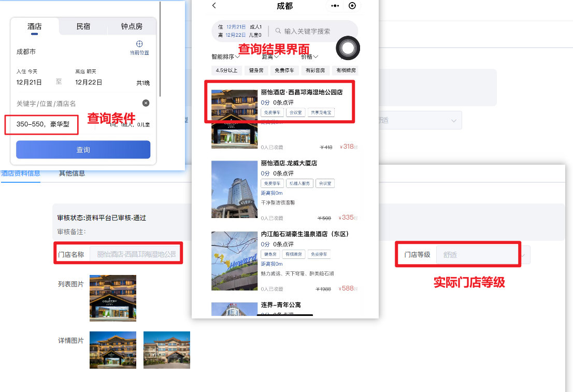Select the 免费停车 filter chip below sorting
This screenshot has width=573, height=392.
click(x=284, y=70)
